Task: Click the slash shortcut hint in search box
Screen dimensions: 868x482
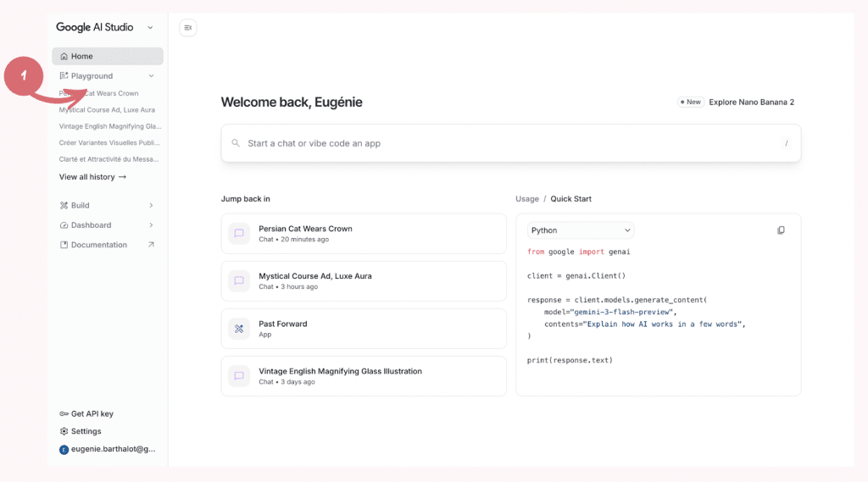Action: (x=786, y=143)
